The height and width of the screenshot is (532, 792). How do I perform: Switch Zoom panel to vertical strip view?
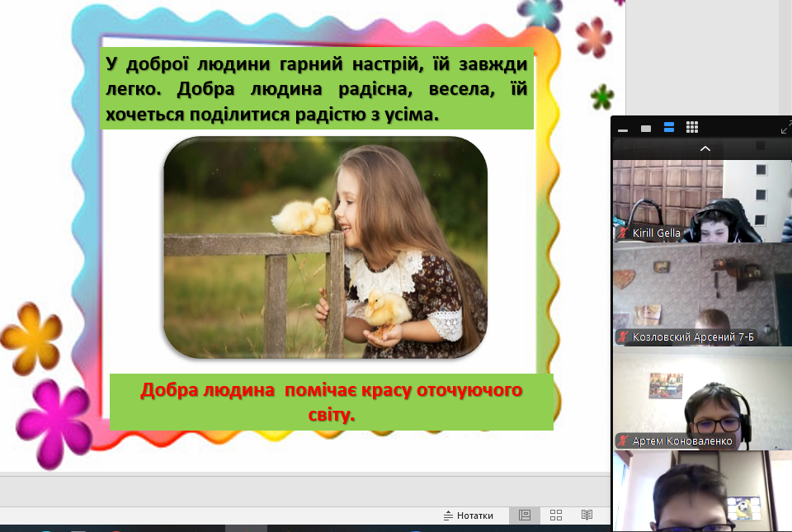click(669, 127)
